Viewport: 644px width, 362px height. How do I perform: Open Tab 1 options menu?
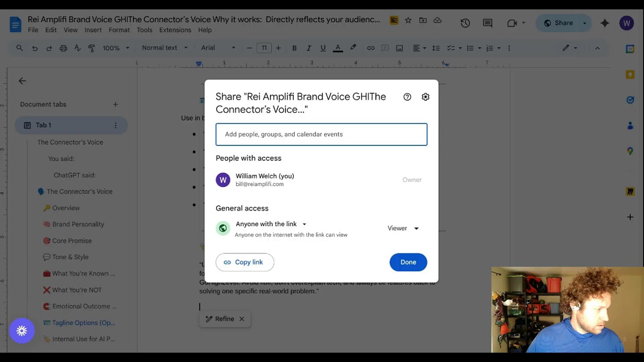click(x=115, y=125)
